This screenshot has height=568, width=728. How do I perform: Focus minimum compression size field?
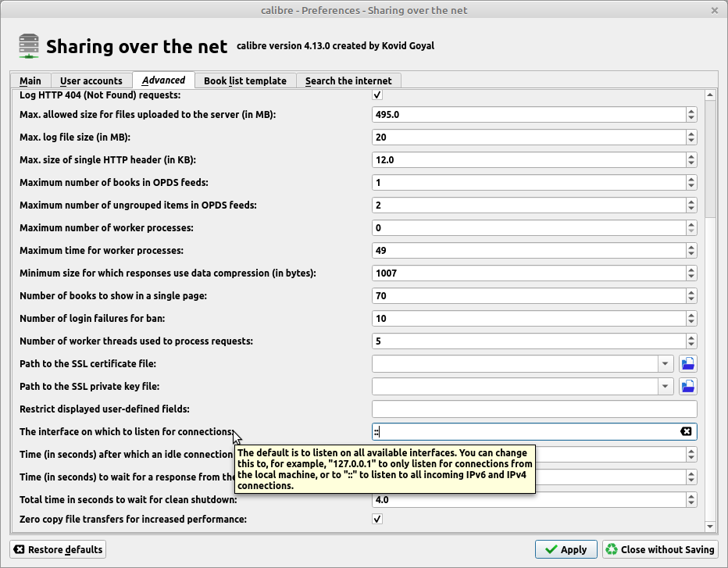click(529, 273)
